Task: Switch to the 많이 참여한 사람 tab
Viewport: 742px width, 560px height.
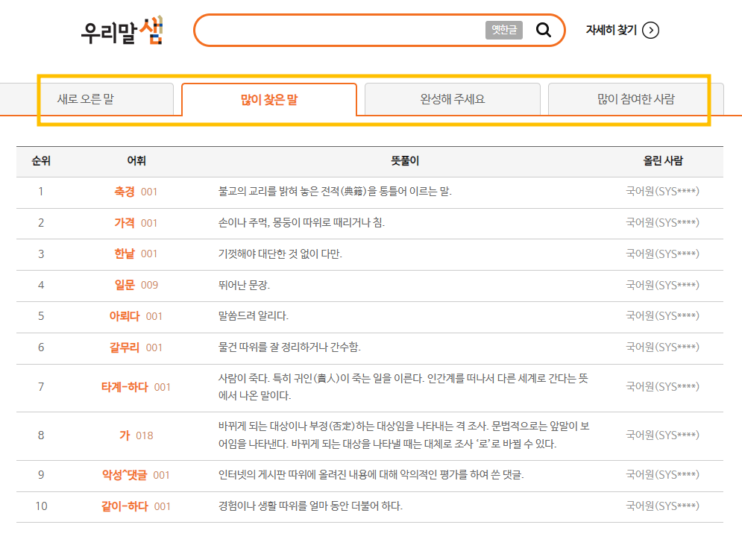Action: click(x=635, y=97)
